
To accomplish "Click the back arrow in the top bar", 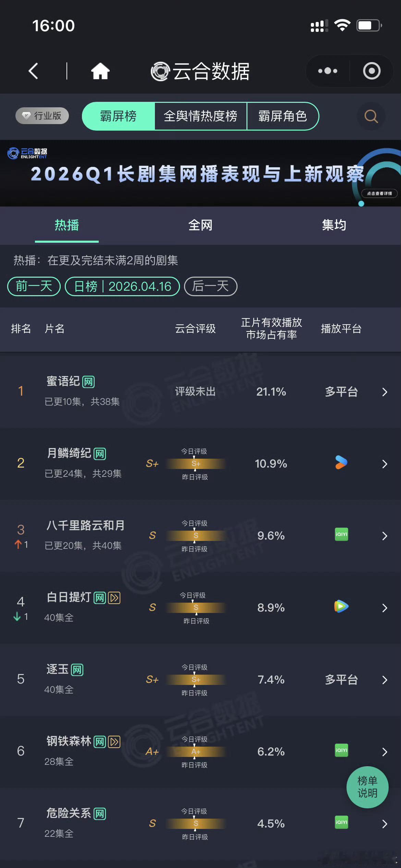I will pos(33,71).
